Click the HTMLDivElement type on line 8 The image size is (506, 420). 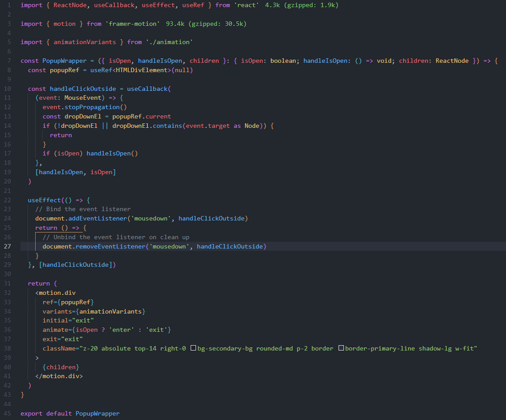click(142, 70)
